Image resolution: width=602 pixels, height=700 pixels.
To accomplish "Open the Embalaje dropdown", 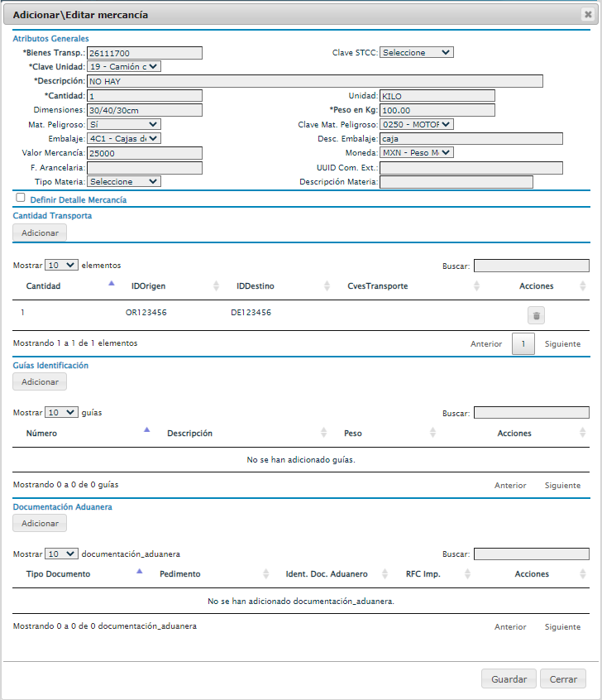I will click(123, 138).
